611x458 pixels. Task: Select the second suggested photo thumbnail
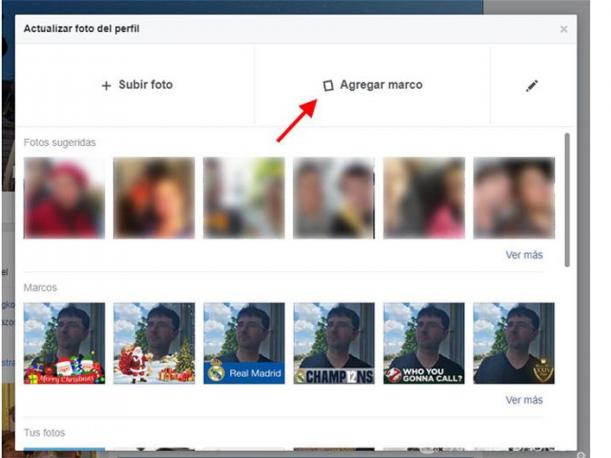[154, 198]
